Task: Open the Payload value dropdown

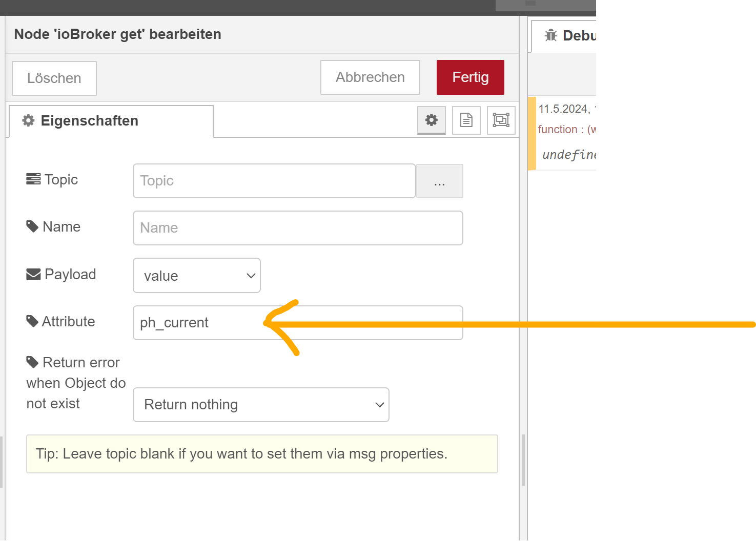Action: point(197,276)
